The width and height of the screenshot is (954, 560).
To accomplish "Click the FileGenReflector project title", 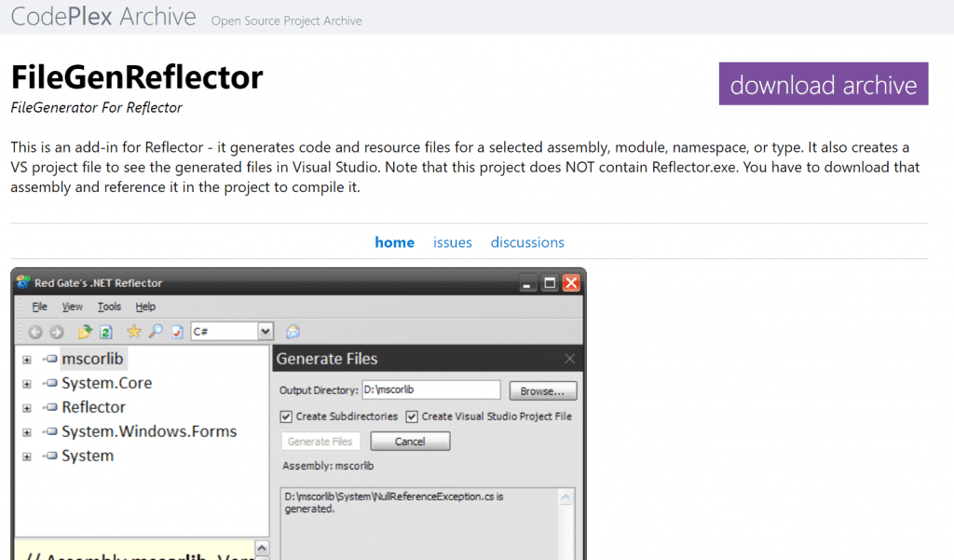I will coord(137,77).
